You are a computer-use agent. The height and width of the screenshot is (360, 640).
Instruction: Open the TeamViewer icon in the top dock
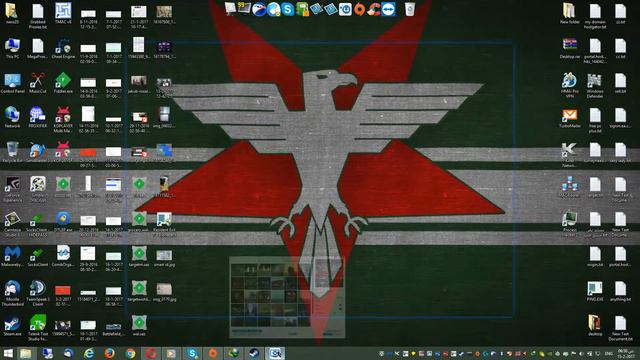pos(388,9)
